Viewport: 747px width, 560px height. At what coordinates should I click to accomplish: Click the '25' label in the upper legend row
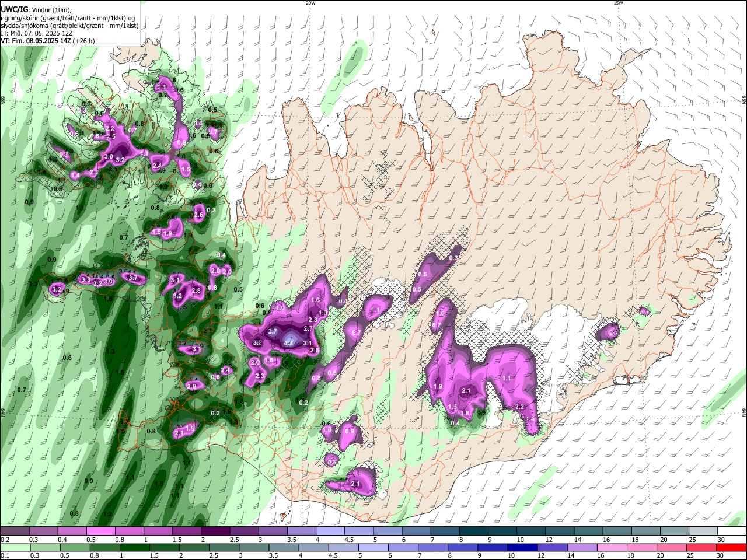pos(692,540)
